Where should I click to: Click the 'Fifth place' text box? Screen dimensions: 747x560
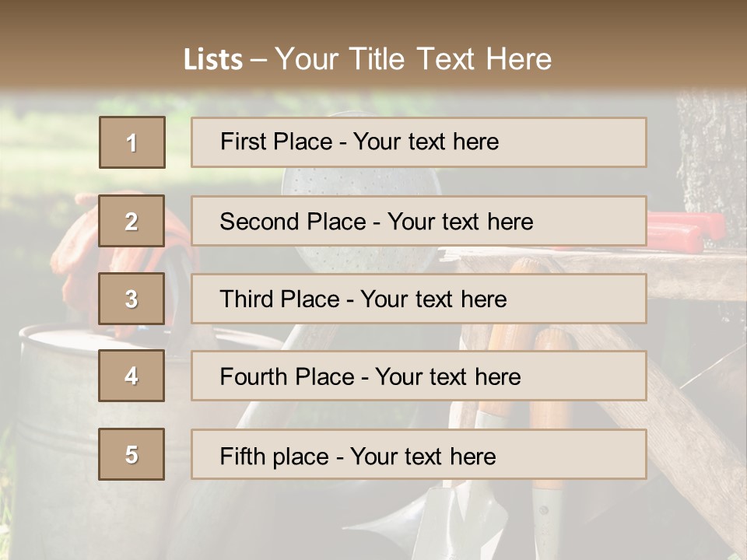tap(419, 454)
